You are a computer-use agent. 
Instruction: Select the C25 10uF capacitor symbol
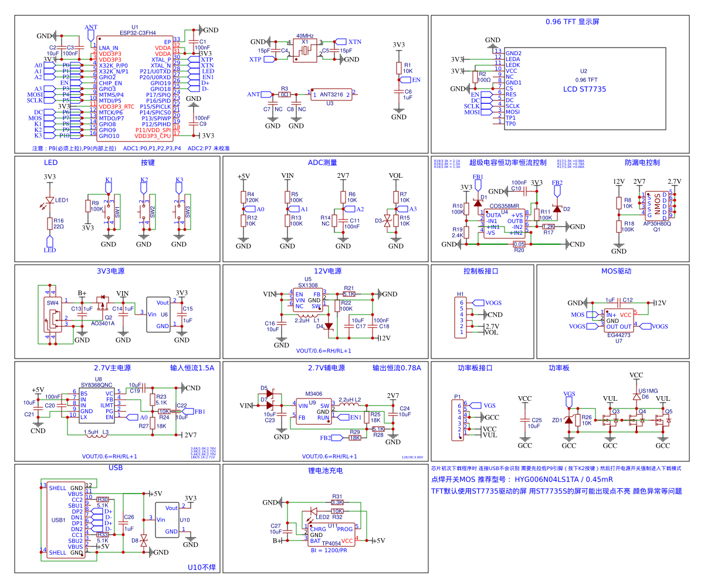click(x=525, y=420)
